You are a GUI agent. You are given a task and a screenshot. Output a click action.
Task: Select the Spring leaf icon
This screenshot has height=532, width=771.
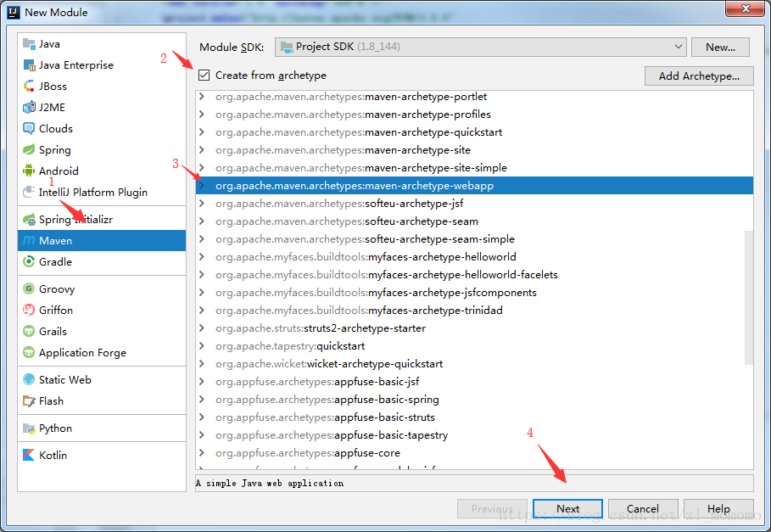29,149
